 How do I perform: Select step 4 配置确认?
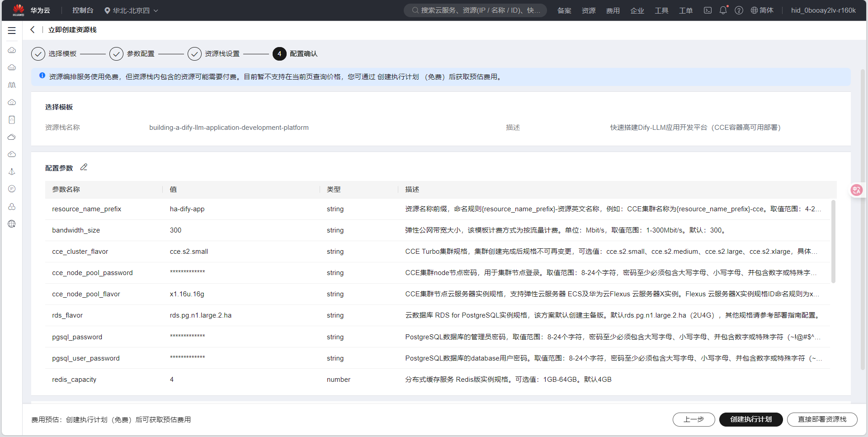[x=295, y=54]
